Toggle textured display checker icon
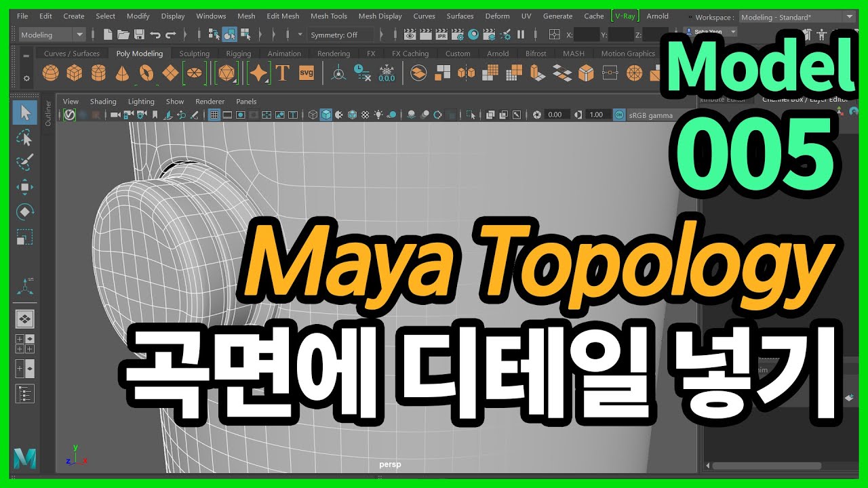868x488 pixels. [x=366, y=115]
